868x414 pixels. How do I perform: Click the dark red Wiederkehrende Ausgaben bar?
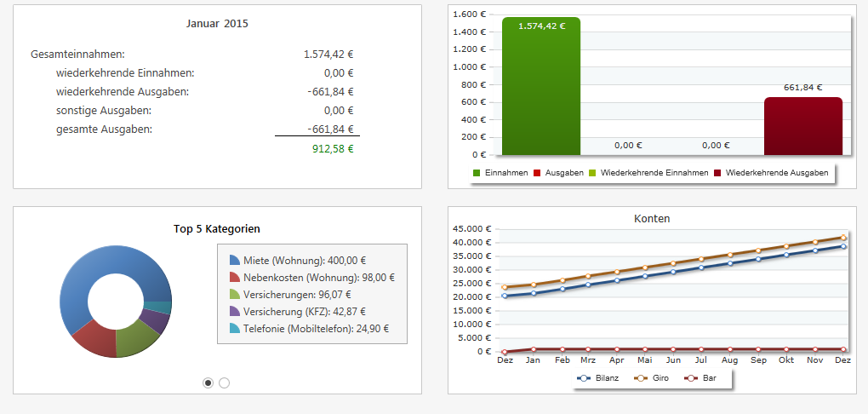tap(802, 126)
